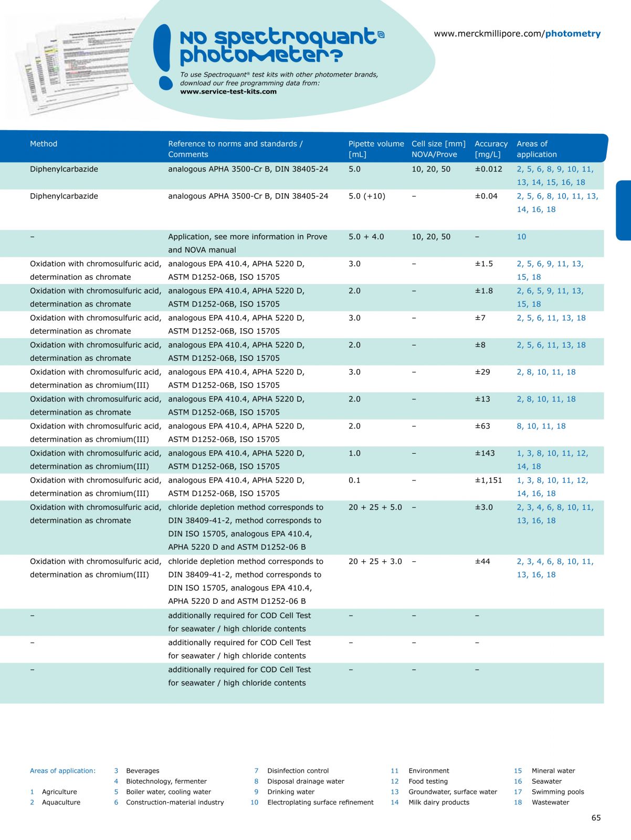This screenshot has width=631, height=840.
Task: Click the "20 + 25 + 5.0" pipette volume
Action: click(x=375, y=508)
